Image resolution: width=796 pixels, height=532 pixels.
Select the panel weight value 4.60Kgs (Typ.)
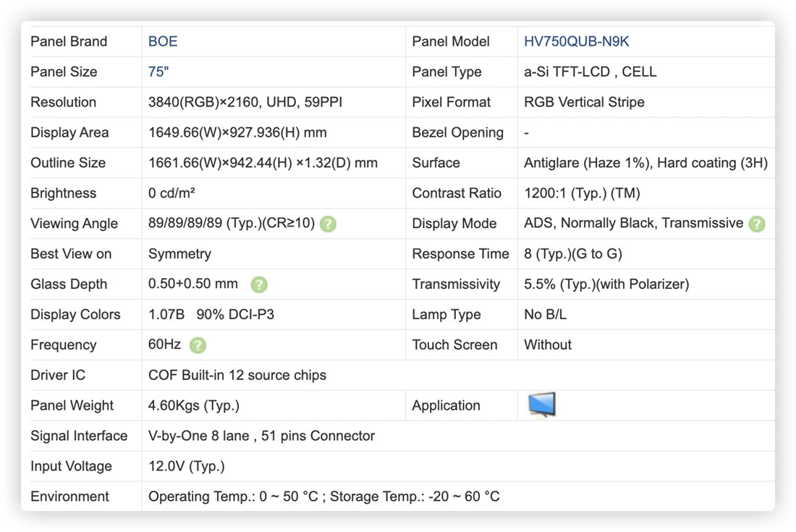coord(194,405)
